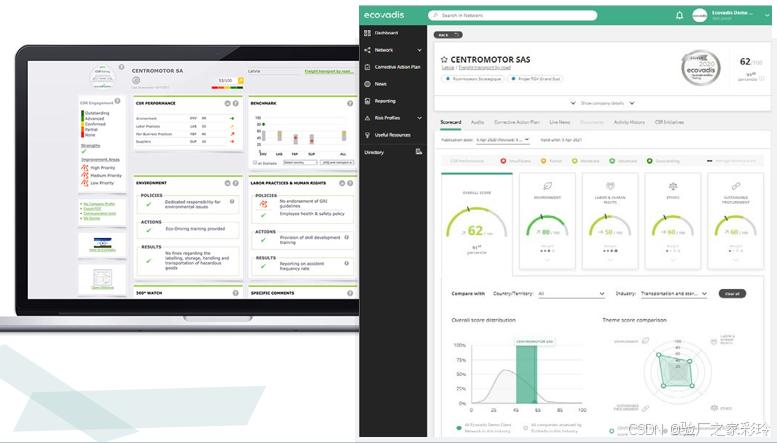Click the green CENTROMOTOR SAS bar in distribution chart
Image resolution: width=777 pixels, height=443 pixels.
point(526,374)
